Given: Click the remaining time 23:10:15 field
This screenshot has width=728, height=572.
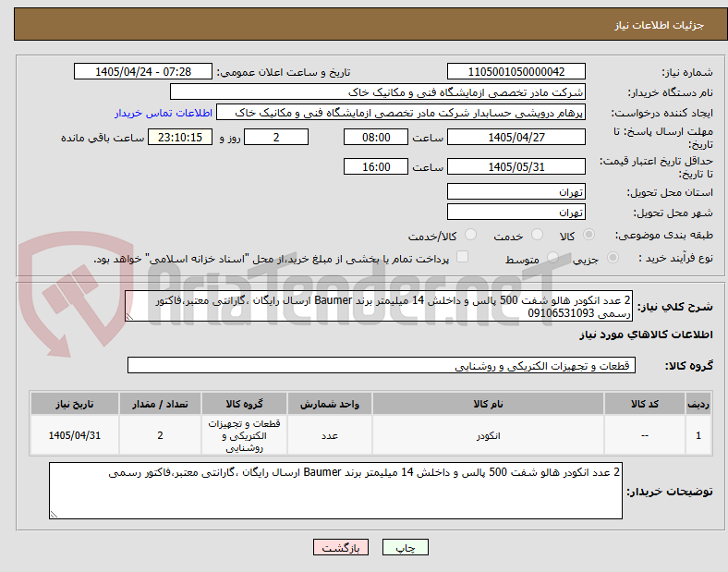Looking at the screenshot, I should (x=180, y=138).
